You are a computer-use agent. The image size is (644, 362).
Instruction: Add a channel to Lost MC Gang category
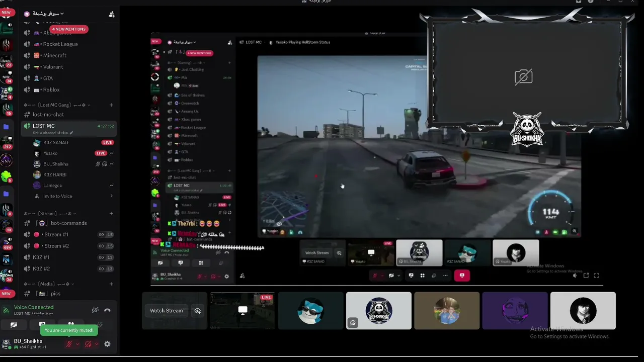111,105
